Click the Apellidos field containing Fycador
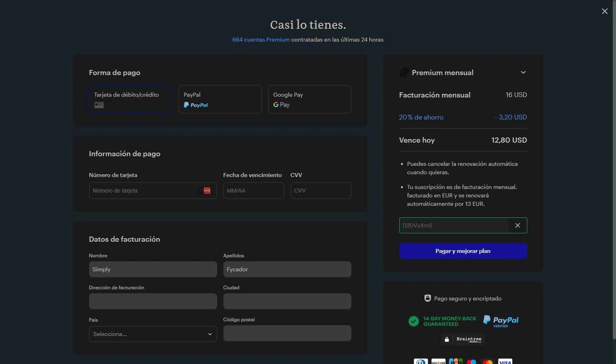The image size is (616, 364). coord(287,269)
